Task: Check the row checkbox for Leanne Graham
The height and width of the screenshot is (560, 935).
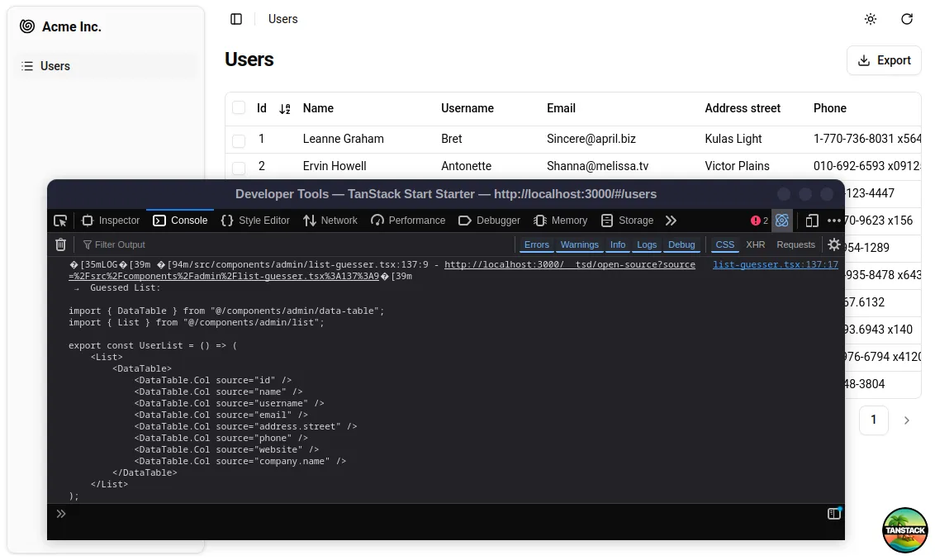Action: point(239,140)
